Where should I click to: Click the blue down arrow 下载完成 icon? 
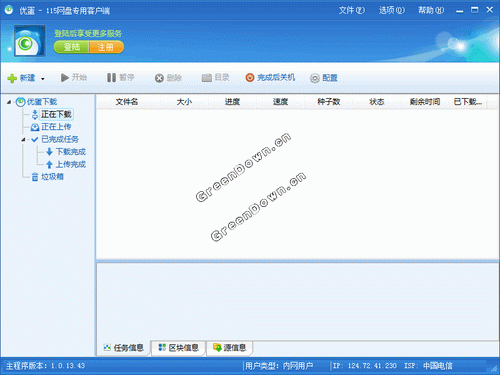coord(49,152)
